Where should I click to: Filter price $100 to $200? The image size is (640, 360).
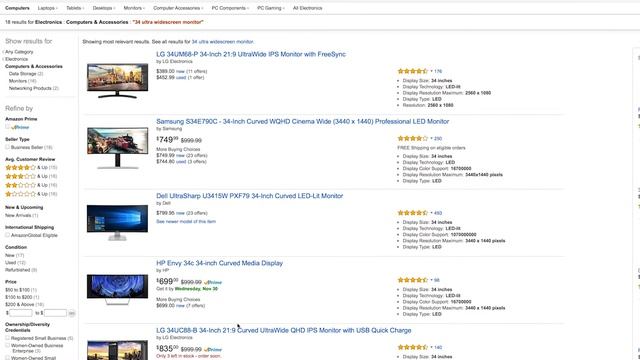(x=22, y=297)
